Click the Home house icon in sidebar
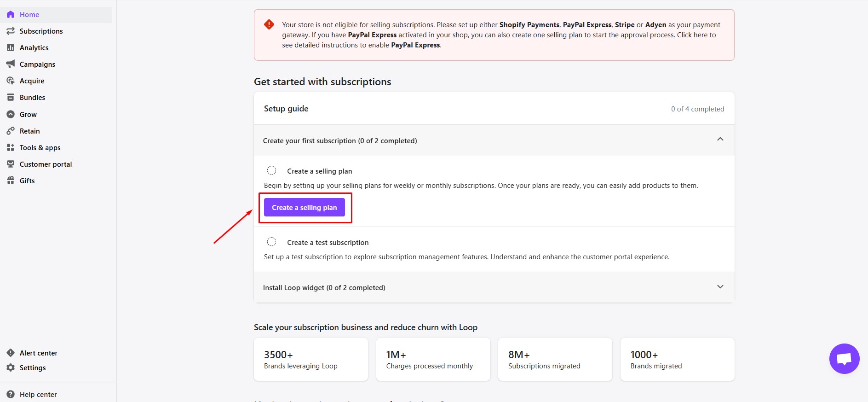Screen dimensions: 868x402 coord(11,15)
